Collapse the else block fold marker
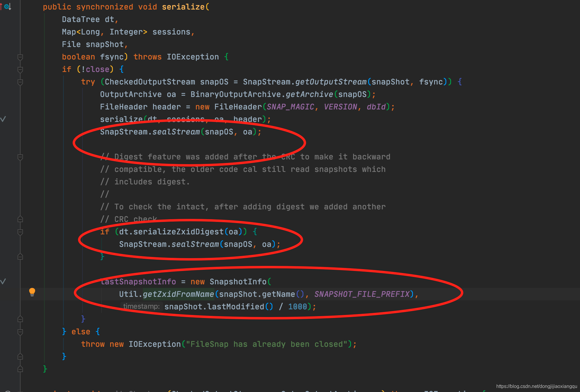The height and width of the screenshot is (392, 580). pyautogui.click(x=20, y=332)
